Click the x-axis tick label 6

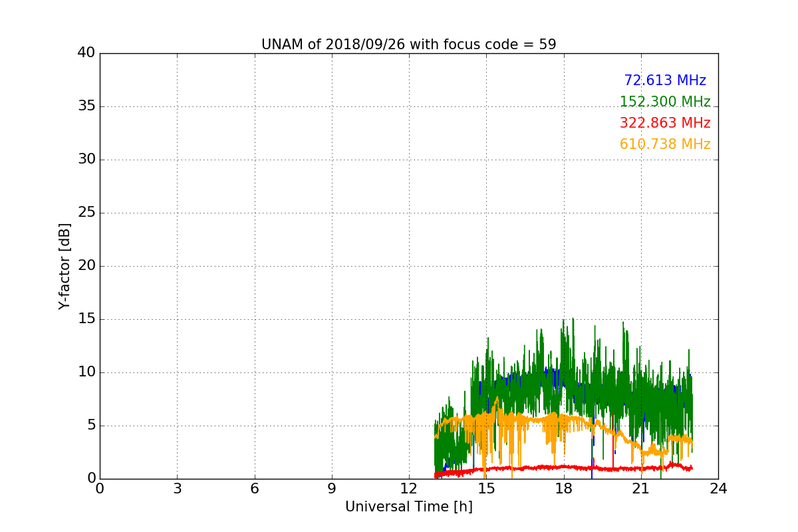click(x=255, y=489)
